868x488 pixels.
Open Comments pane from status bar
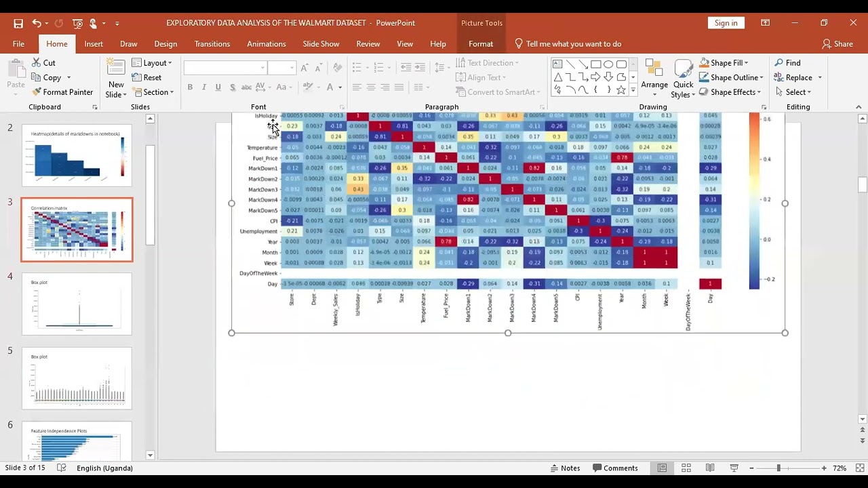(615, 468)
